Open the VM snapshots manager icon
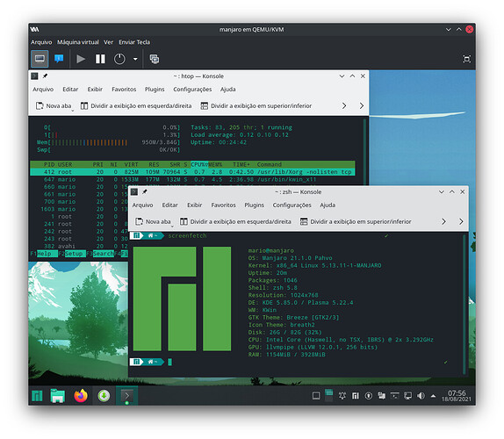Viewport: 504px width, 439px height. coord(155,59)
